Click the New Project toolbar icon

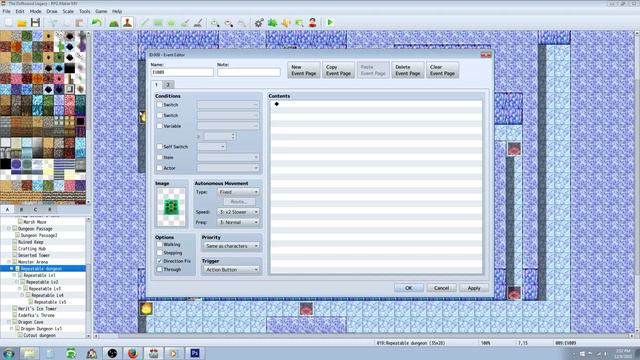tap(8, 23)
